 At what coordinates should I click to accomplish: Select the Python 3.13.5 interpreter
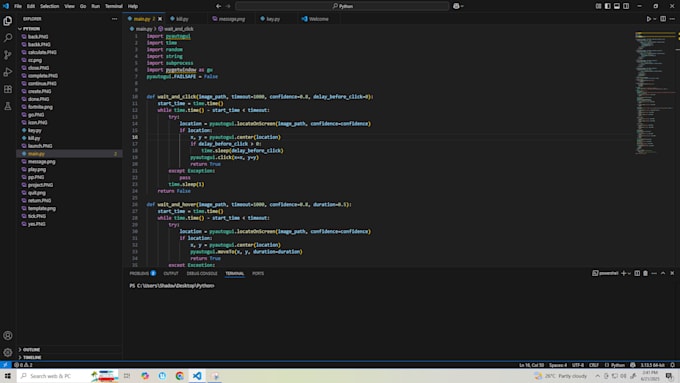click(x=652, y=365)
